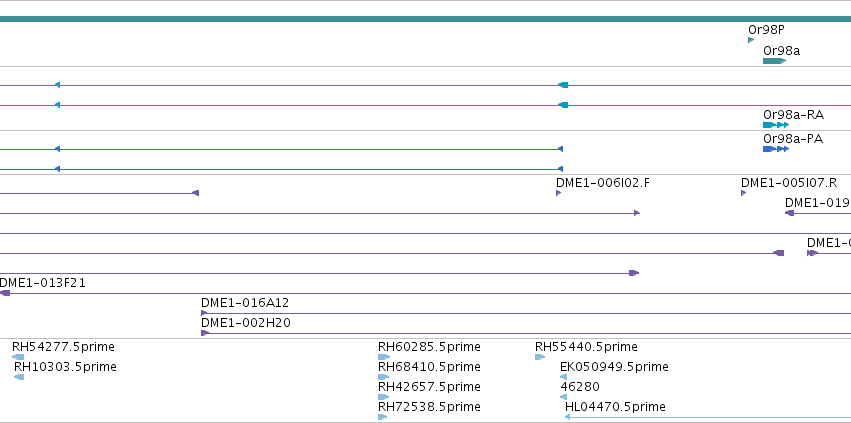Open the DME1-013F21 feature label
851x423 pixels.
coord(42,283)
